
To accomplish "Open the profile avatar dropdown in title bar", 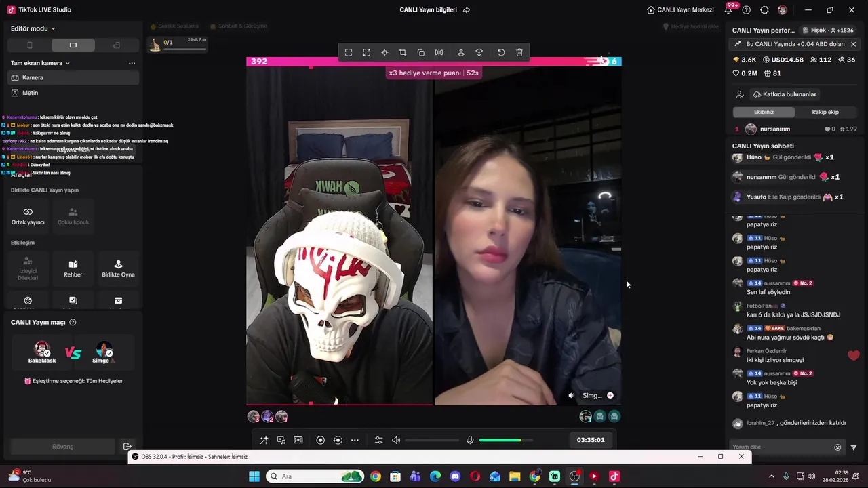I will tap(784, 10).
